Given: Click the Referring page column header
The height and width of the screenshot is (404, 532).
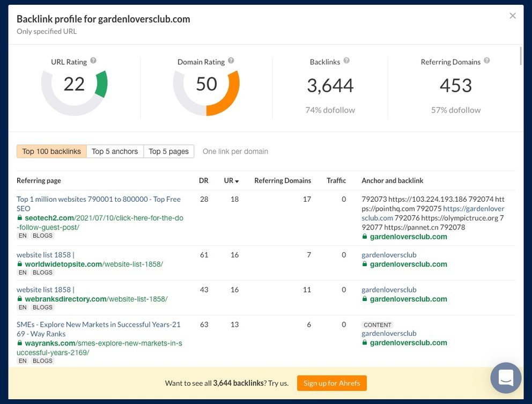Looking at the screenshot, I should click(x=39, y=181).
